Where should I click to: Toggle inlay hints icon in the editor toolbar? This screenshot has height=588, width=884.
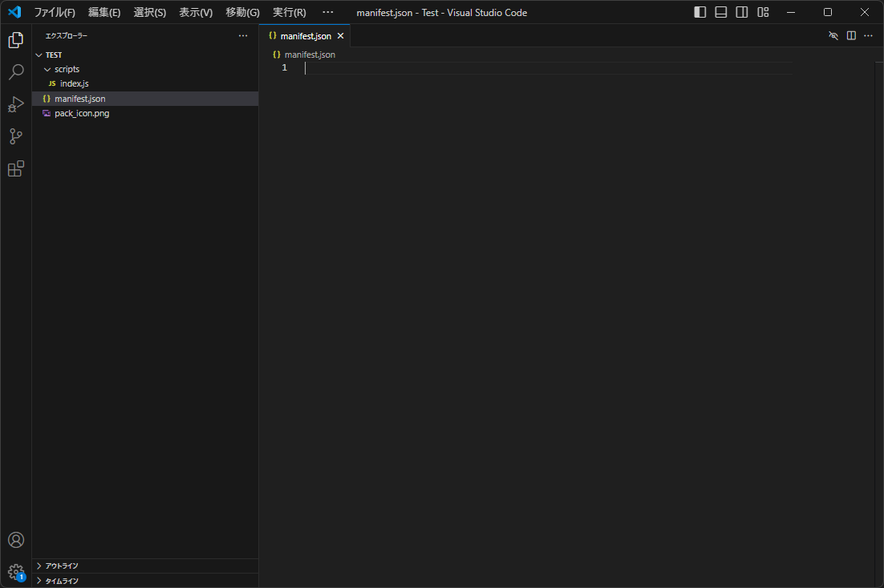coord(833,35)
